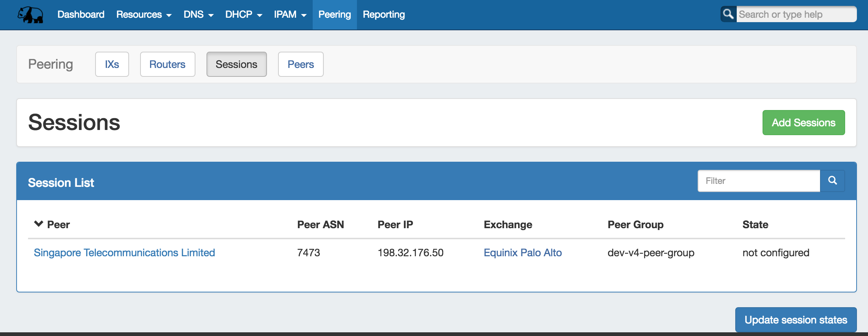Follow the Equinix Palo Alto exchange link

(522, 253)
